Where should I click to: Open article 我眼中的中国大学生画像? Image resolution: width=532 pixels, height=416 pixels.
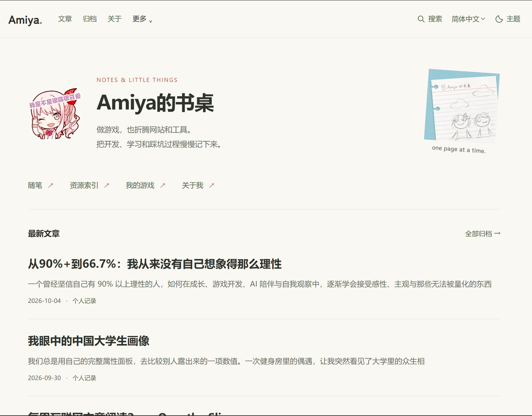[x=89, y=341]
